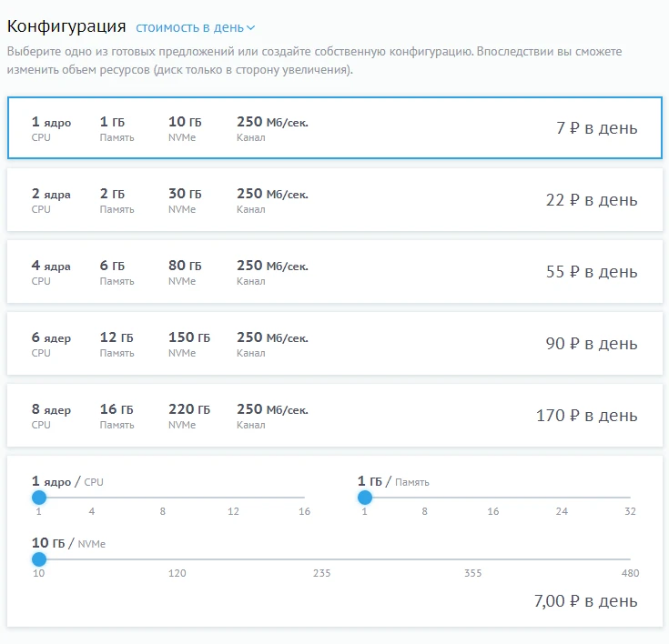Pick the 4 ядра, 6 ГБ configuration
669x644 pixels.
pos(334,271)
